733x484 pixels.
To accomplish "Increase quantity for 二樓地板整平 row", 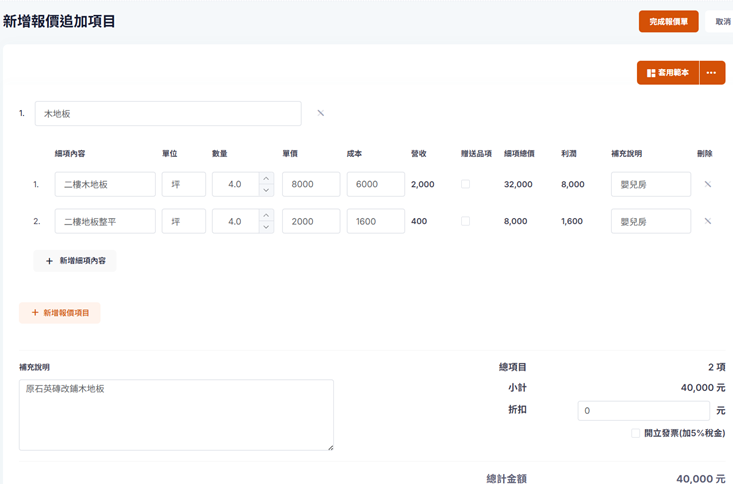I will [x=266, y=216].
